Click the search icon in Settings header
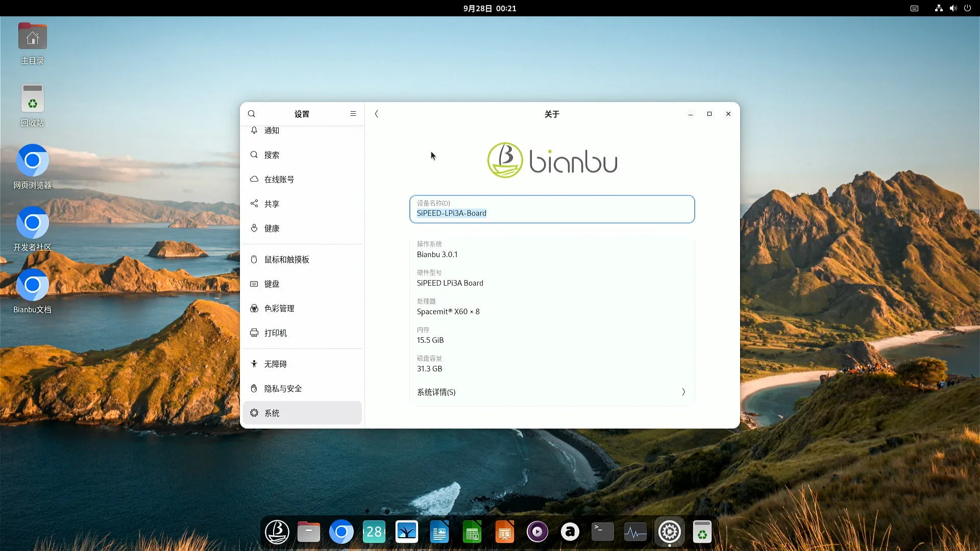This screenshot has width=980, height=551. click(252, 114)
